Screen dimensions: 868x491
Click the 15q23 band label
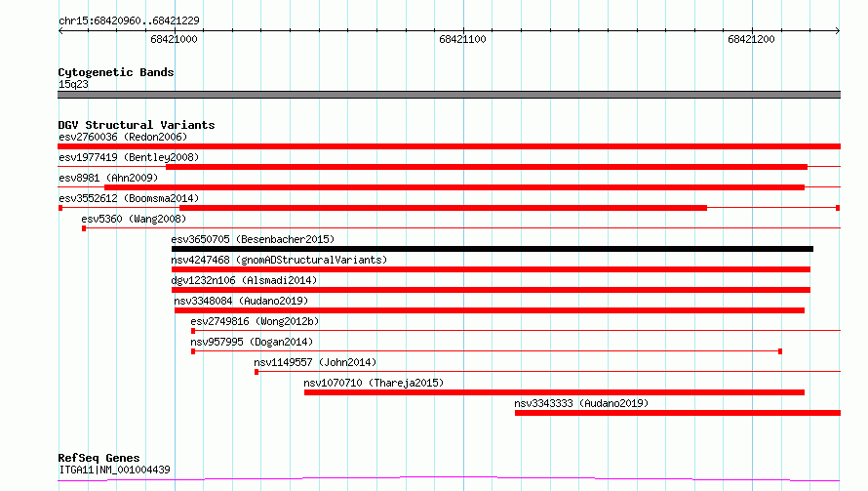[73, 84]
